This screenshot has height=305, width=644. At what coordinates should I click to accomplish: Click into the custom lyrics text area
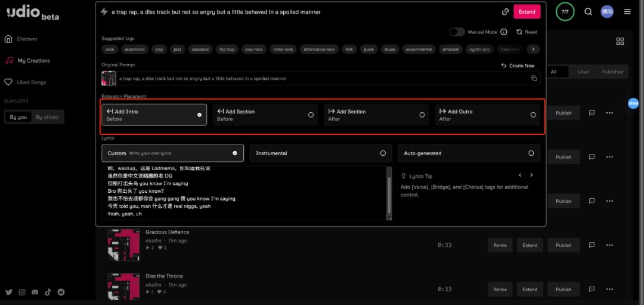244,193
